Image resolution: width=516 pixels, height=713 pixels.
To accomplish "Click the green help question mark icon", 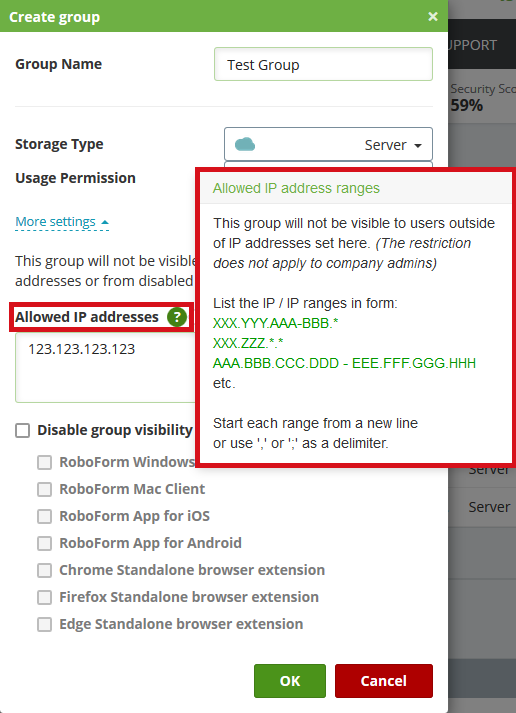I will [177, 317].
